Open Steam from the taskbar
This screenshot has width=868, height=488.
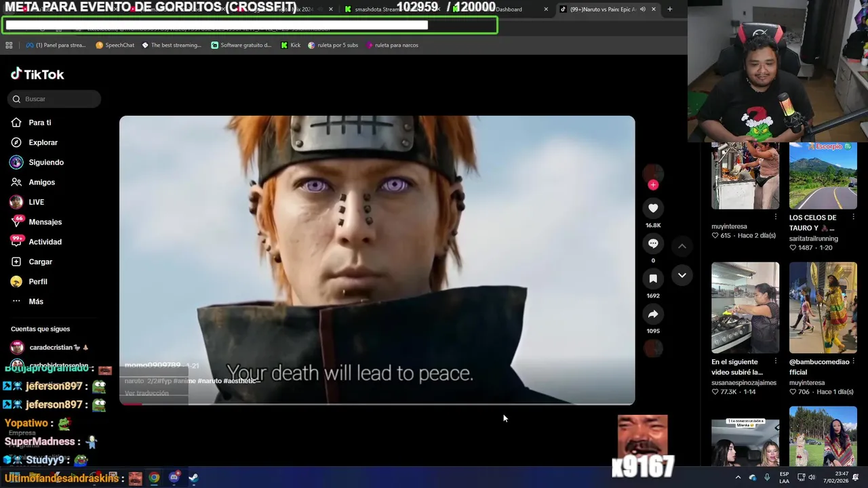(x=193, y=478)
